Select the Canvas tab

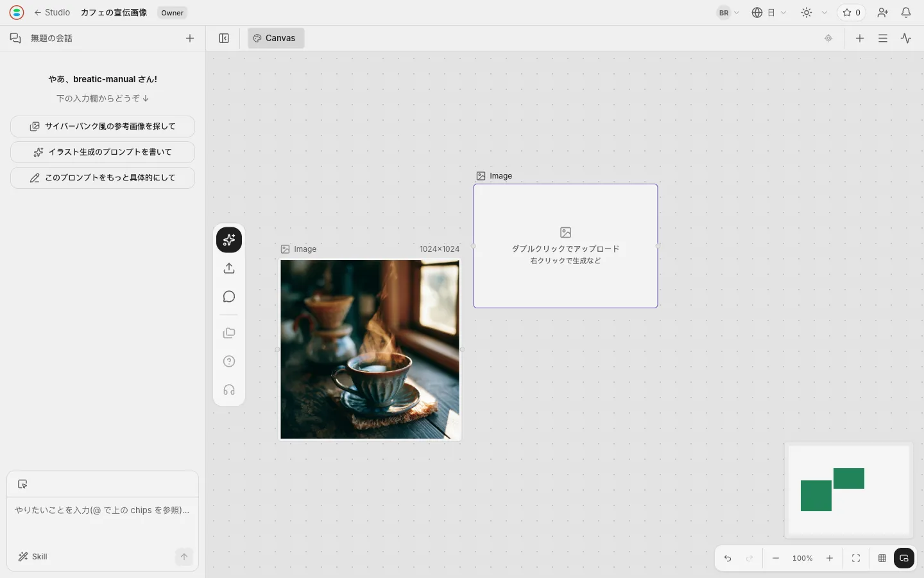pos(275,38)
